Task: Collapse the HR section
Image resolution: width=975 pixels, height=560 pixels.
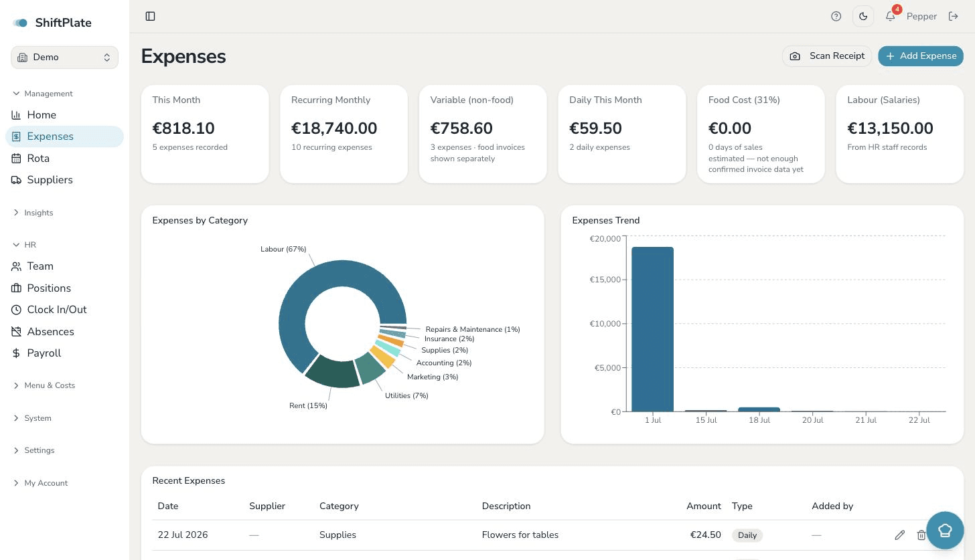Action: [25, 245]
